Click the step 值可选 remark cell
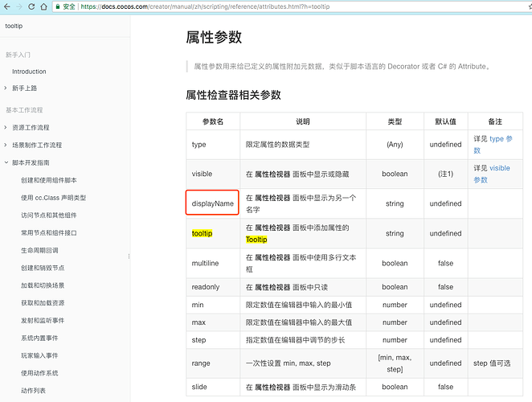This screenshot has width=532, height=402. (495, 363)
